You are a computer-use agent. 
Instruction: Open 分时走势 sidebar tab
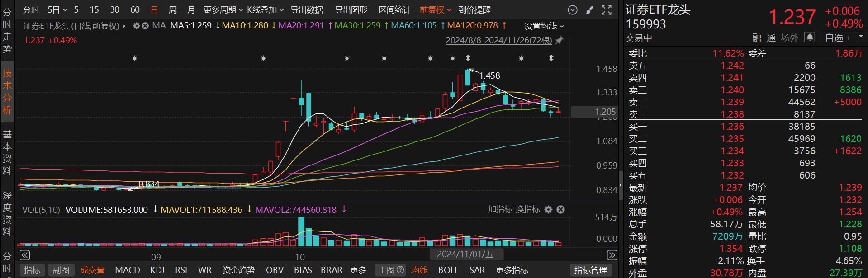click(7, 30)
